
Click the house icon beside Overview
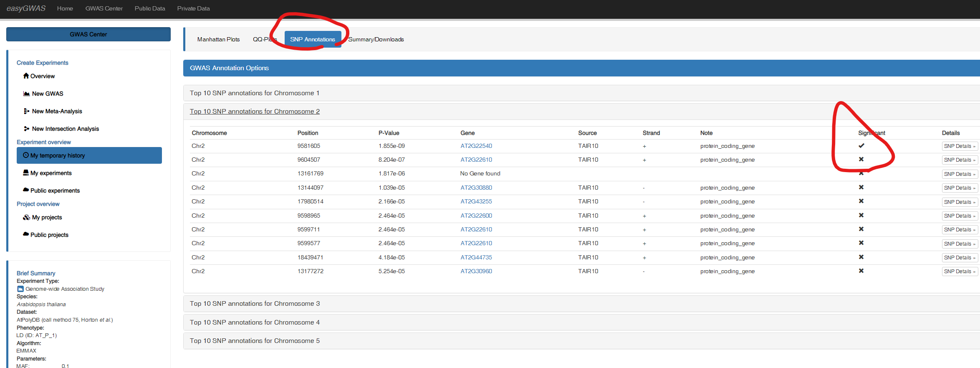tap(26, 76)
